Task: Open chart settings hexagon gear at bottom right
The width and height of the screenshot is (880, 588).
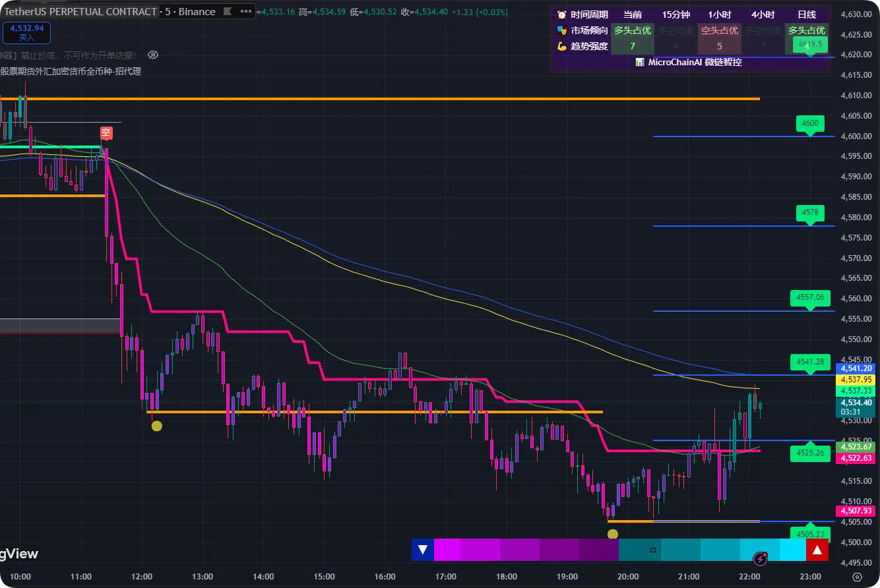Action: [x=857, y=577]
